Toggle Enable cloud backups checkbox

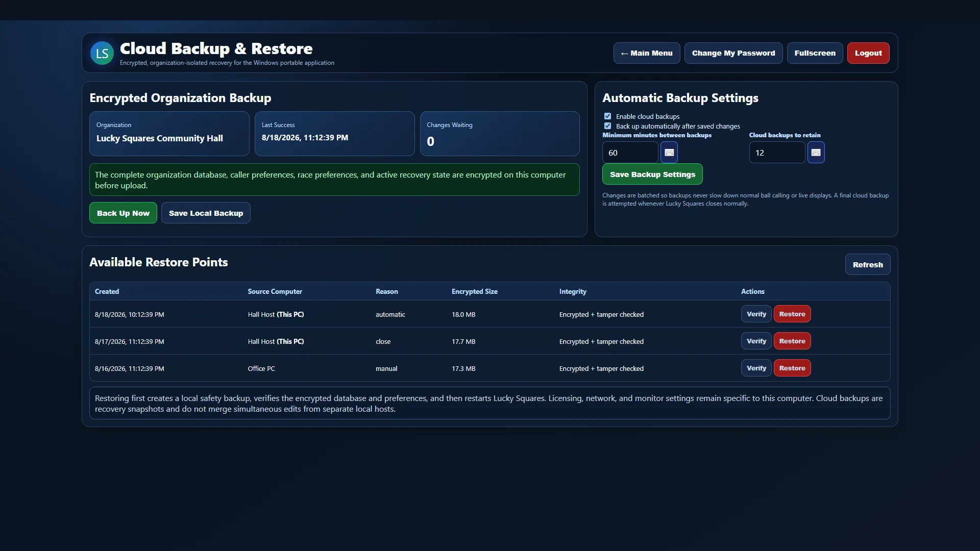(x=607, y=116)
